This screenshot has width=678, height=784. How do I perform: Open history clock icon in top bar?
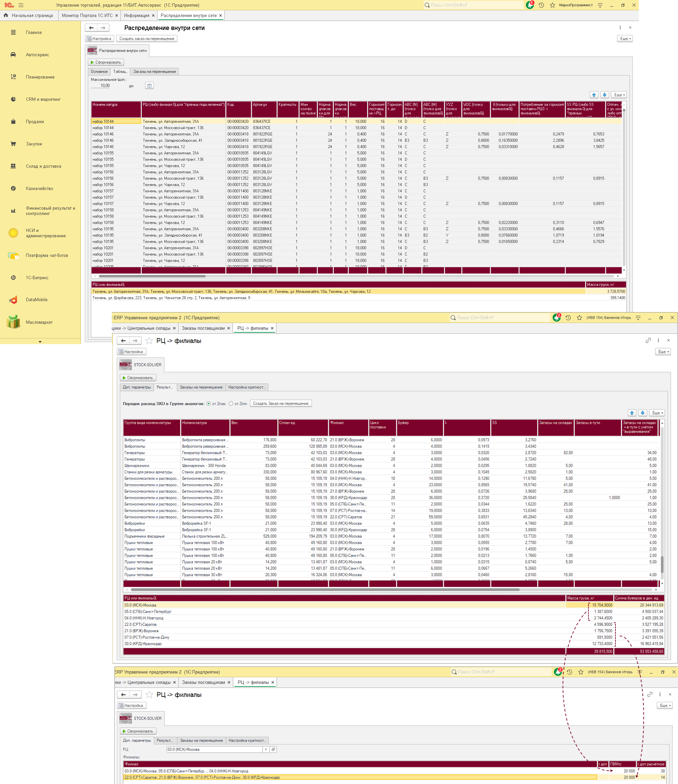541,5
